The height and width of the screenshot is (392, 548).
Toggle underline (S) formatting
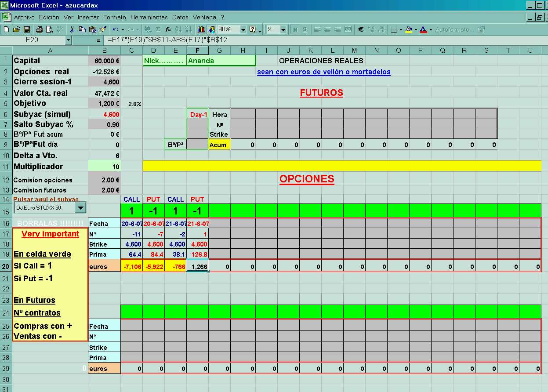pyautogui.click(x=305, y=29)
